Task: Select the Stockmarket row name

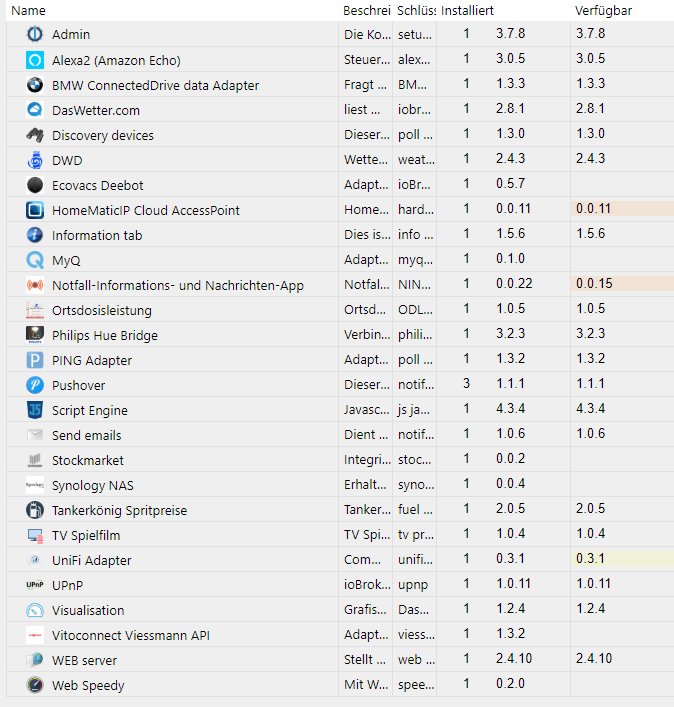Action: 87,460
